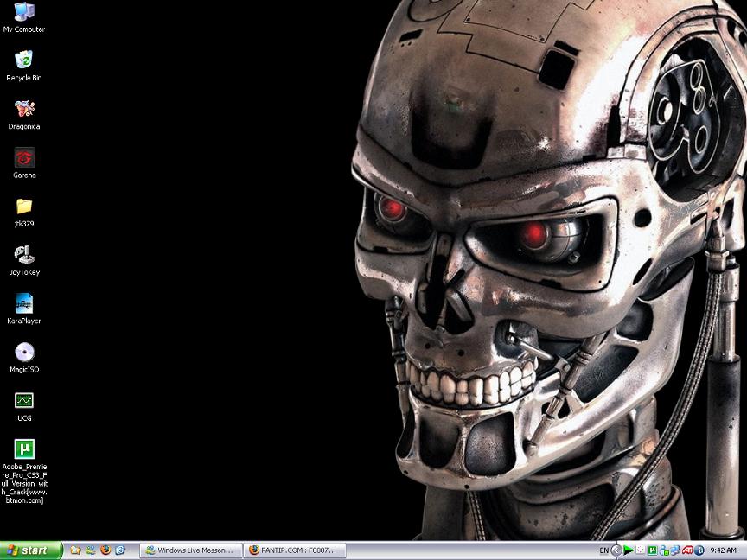Launch Firefox from Quick Launch

click(105, 550)
